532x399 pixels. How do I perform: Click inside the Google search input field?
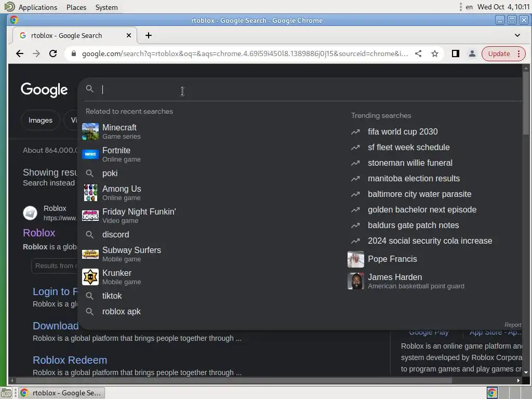pos(305,89)
